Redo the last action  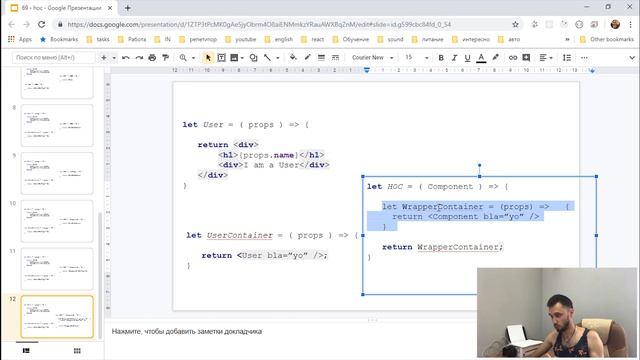click(x=139, y=58)
